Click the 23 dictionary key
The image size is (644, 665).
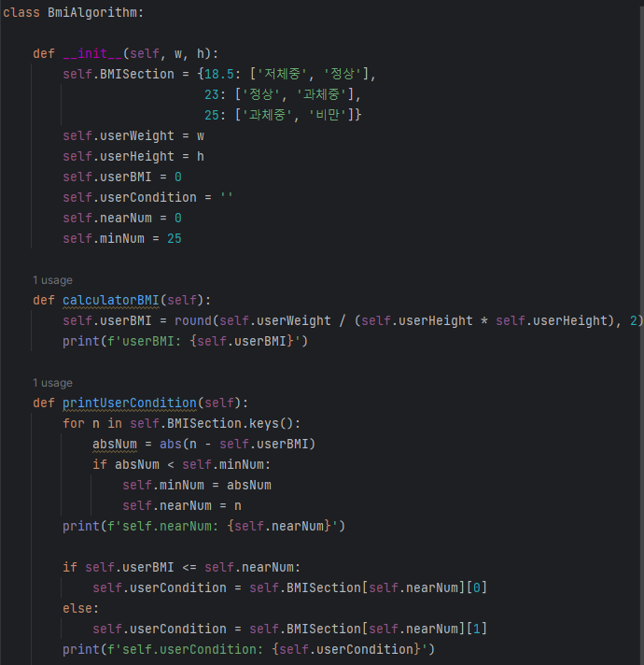tap(212, 94)
